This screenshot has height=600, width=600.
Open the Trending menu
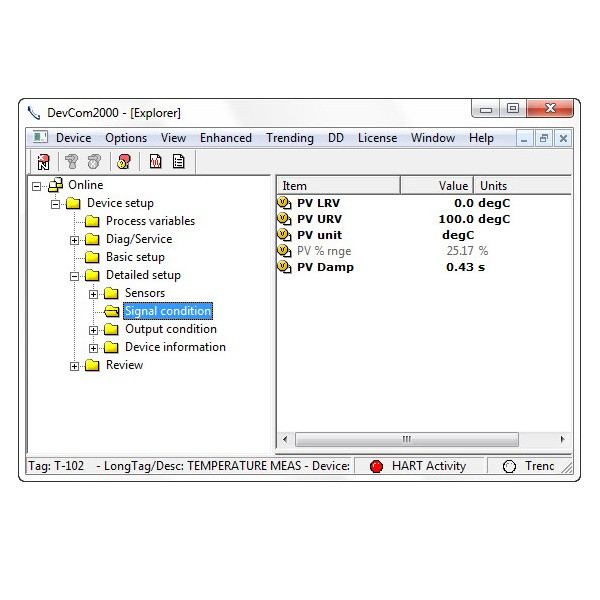[290, 138]
